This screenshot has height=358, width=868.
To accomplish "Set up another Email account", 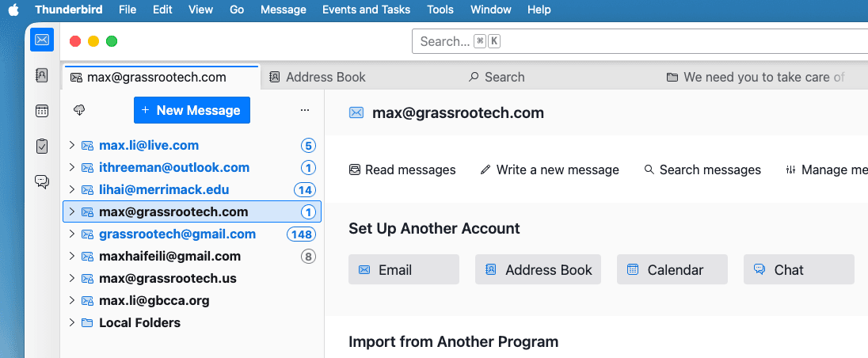I will point(404,269).
